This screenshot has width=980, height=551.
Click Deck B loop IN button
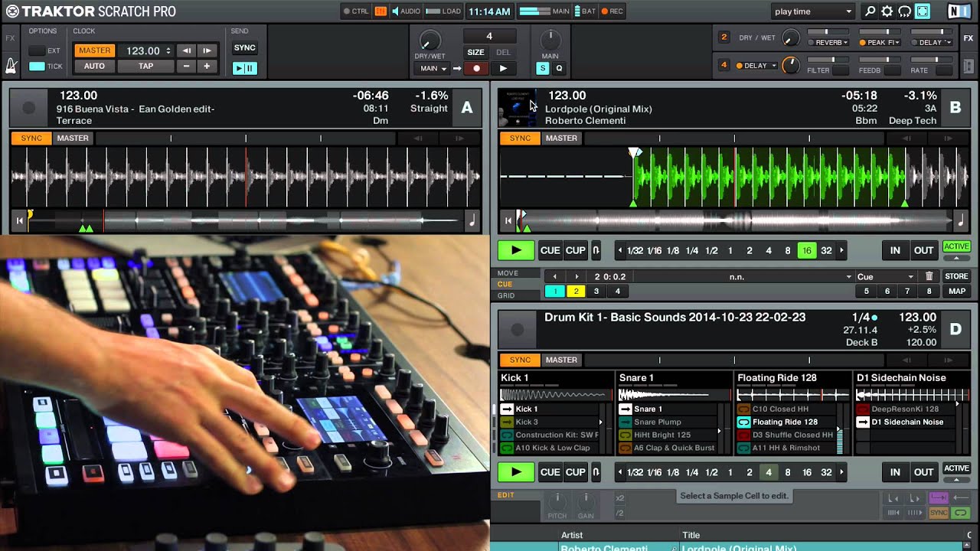(x=895, y=250)
